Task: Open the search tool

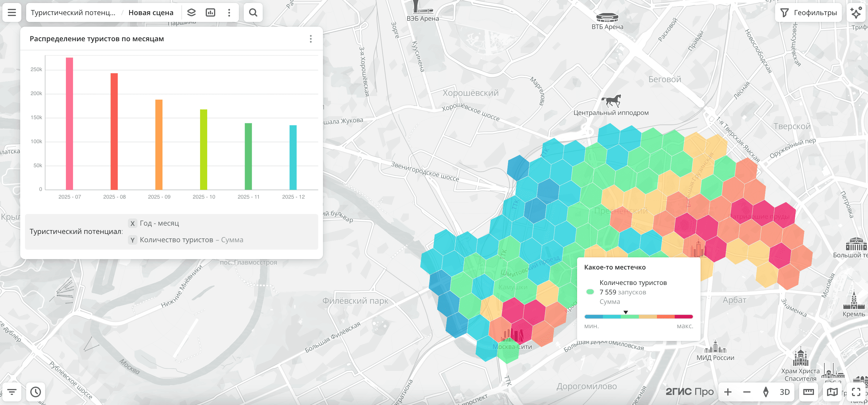Action: (x=253, y=13)
